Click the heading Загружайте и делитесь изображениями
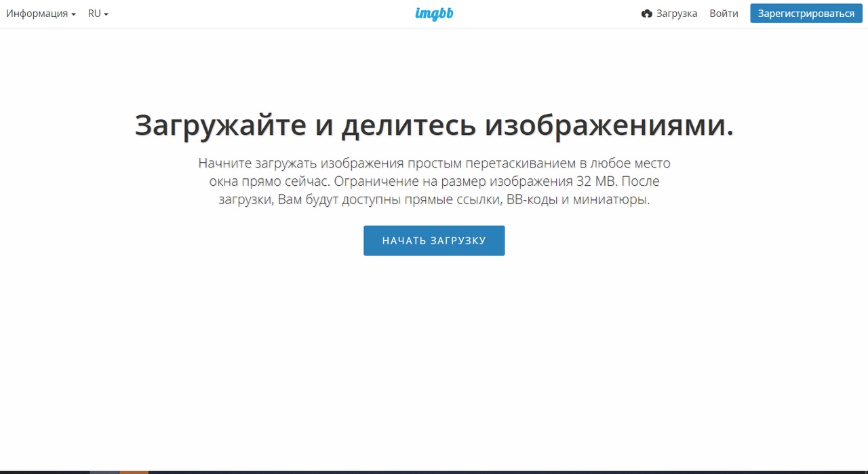The width and height of the screenshot is (868, 474). coord(434,125)
